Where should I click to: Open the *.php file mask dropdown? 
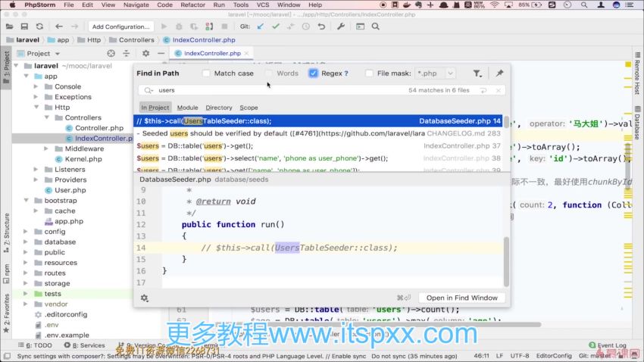(x=450, y=73)
